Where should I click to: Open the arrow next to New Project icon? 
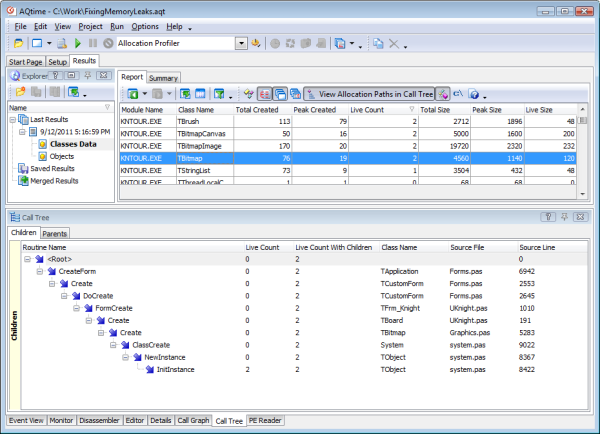coord(49,43)
